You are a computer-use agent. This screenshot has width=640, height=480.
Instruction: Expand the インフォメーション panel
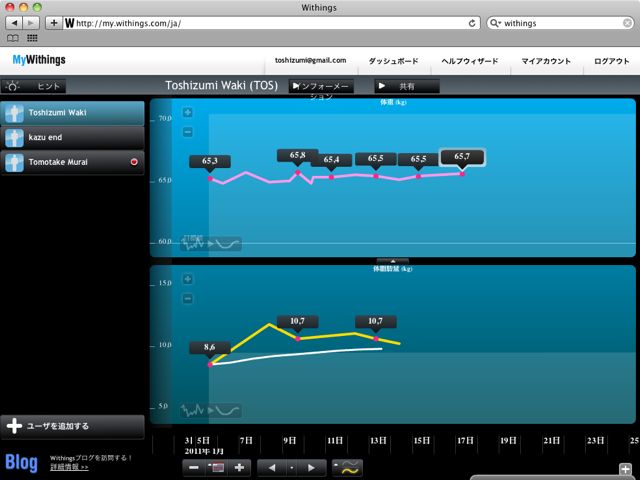click(321, 86)
